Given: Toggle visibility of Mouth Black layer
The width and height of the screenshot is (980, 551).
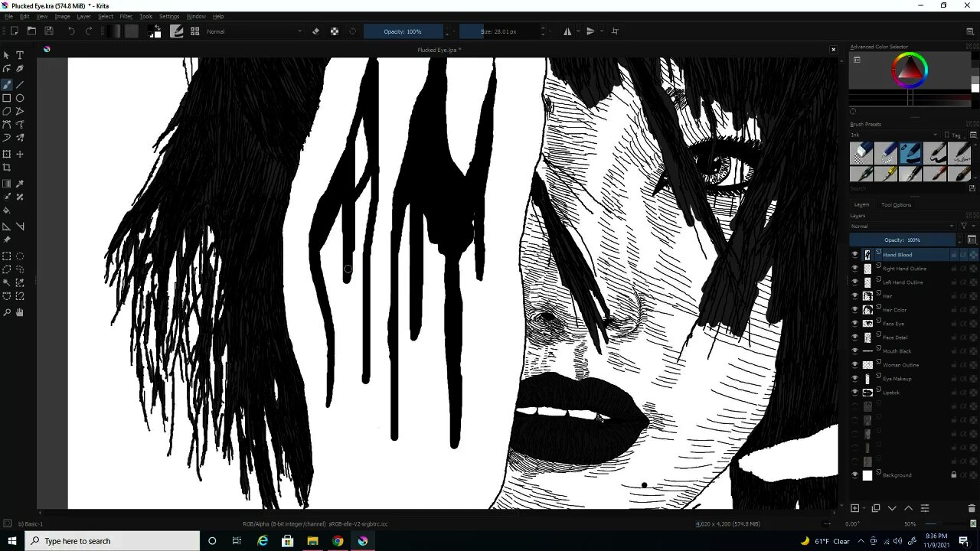Looking at the screenshot, I should tap(855, 351).
